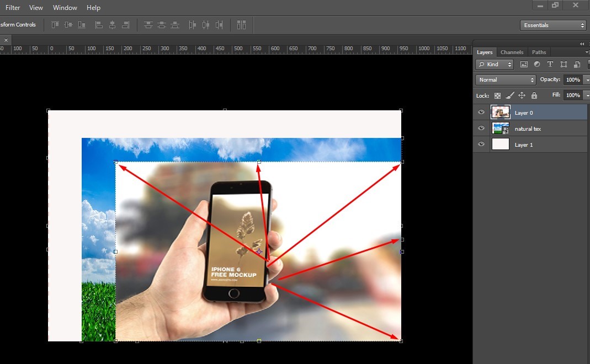The width and height of the screenshot is (590, 364).
Task: Open the Layers panel flyout menu
Action: point(587,52)
